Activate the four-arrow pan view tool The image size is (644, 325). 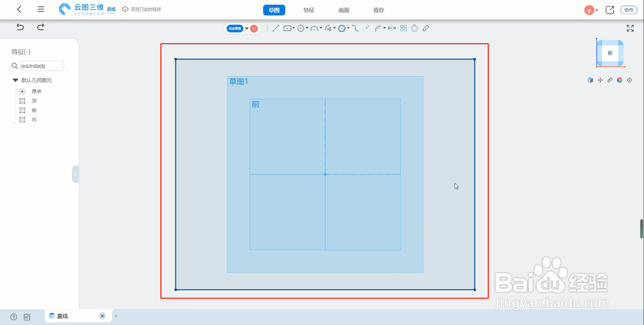(x=600, y=80)
